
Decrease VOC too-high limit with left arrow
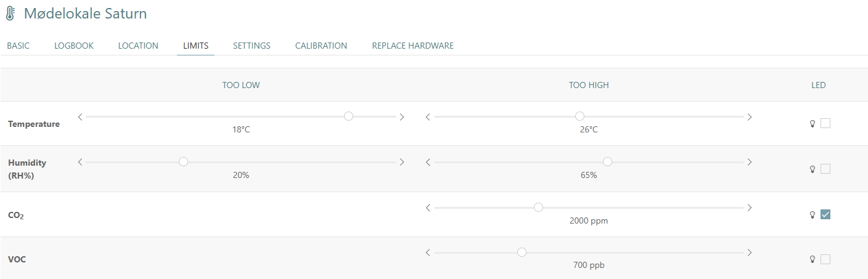click(x=428, y=253)
